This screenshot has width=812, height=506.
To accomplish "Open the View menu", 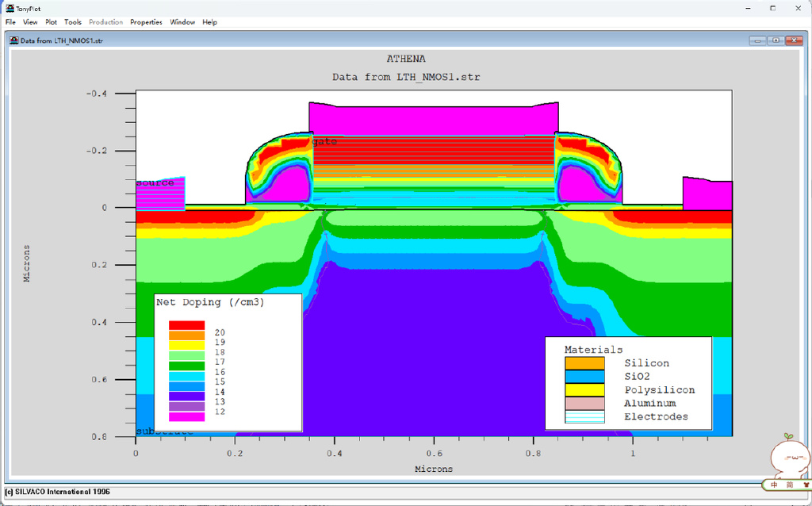I will (30, 22).
